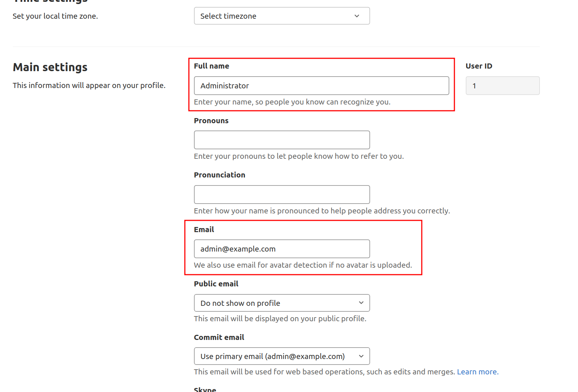Open the Select timezone dropdown
This screenshot has width=578, height=392.
(281, 16)
